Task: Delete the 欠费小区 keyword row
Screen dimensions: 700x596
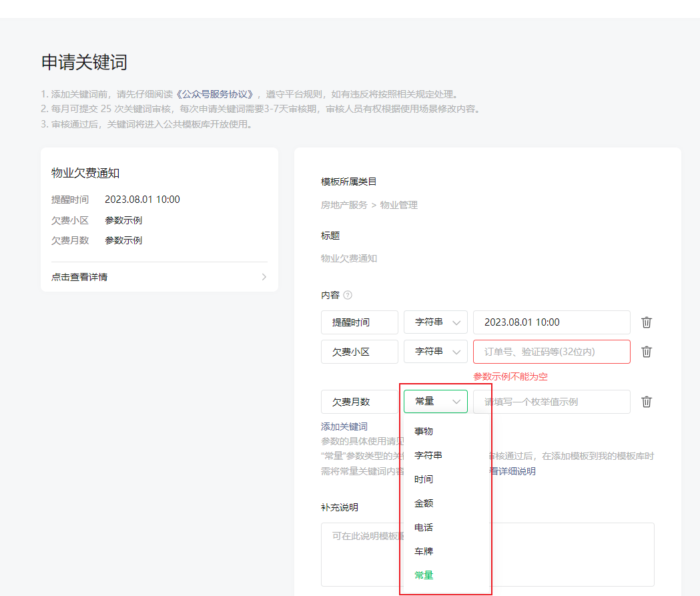Action: click(646, 352)
